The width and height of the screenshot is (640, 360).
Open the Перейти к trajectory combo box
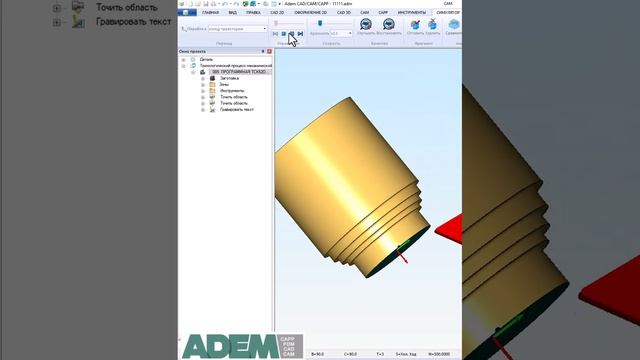click(237, 29)
